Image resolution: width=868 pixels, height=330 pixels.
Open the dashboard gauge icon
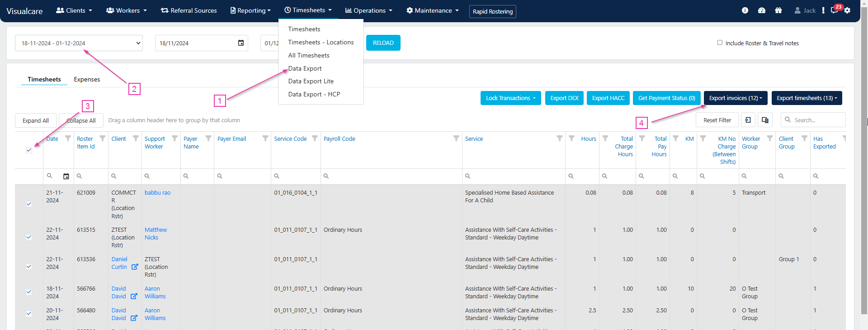[762, 10]
